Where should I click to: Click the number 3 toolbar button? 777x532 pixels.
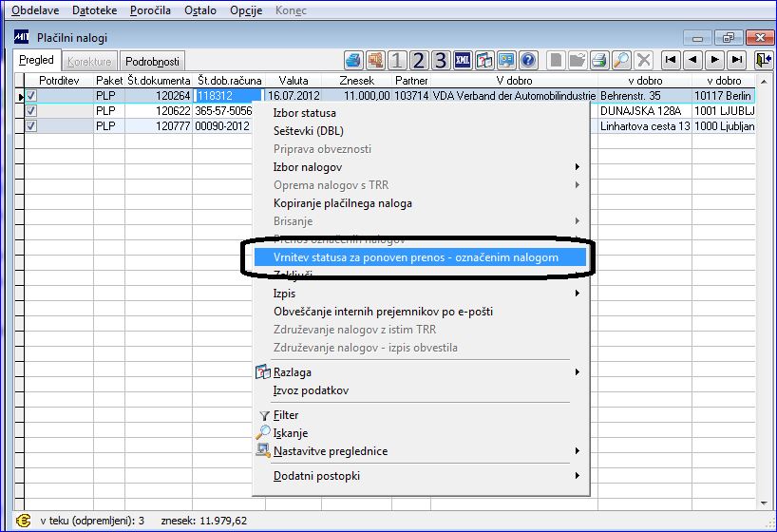click(441, 61)
